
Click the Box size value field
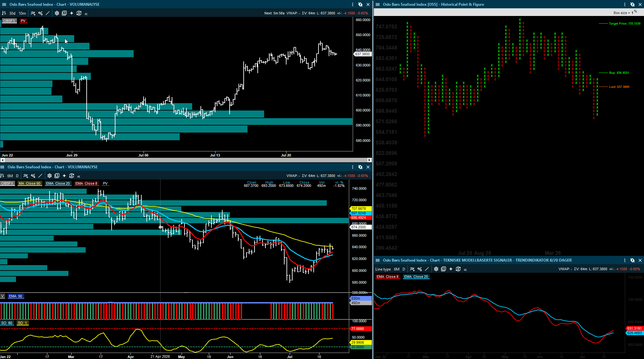(x=632, y=13)
